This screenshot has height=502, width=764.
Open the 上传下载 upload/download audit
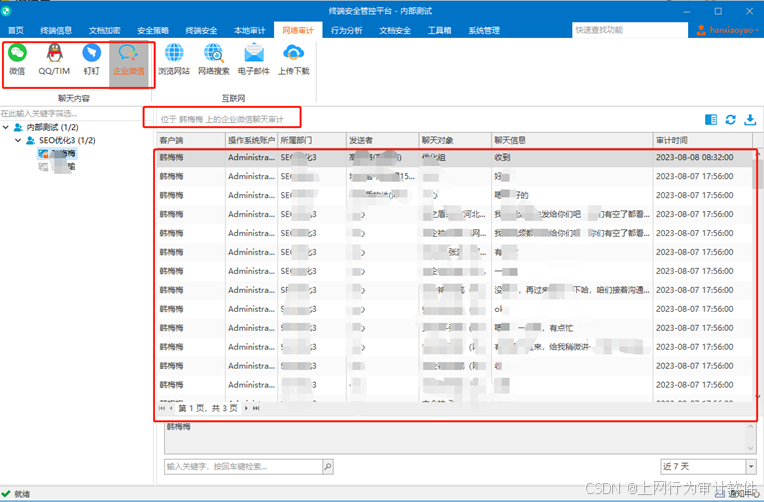[294, 59]
